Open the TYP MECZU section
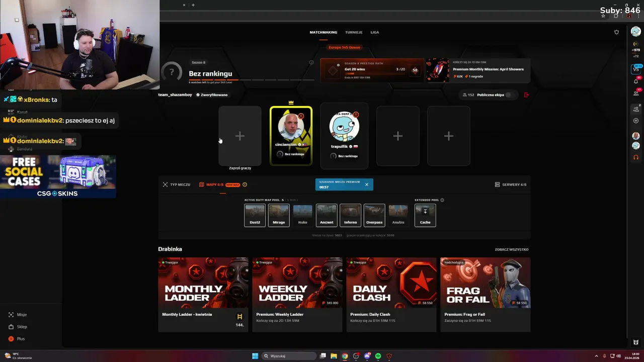Screen dimensions: 644x362 (x=176, y=185)
